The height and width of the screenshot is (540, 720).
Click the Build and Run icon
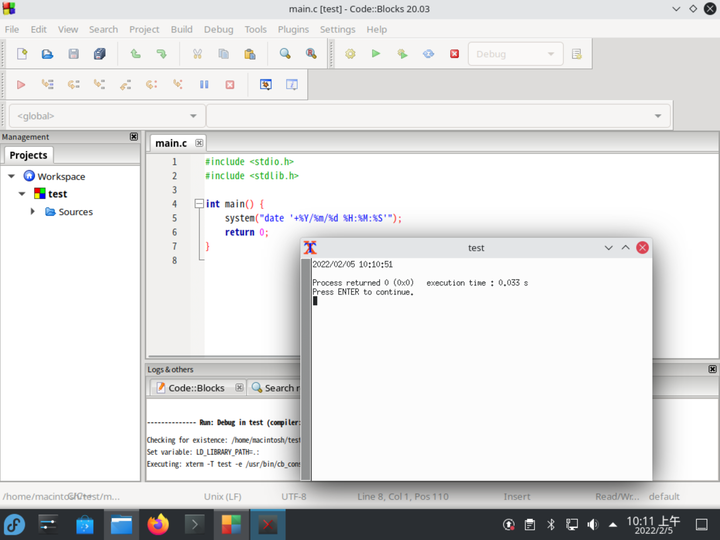[402, 54]
